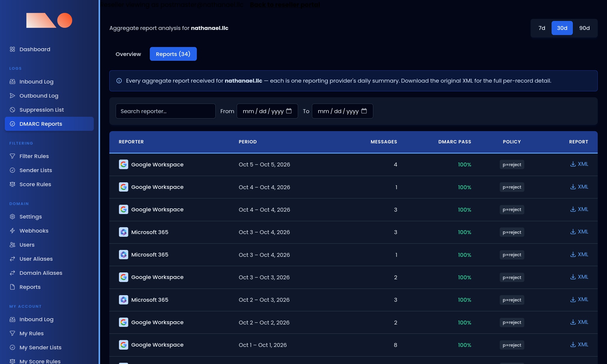Open Inbound Log under My Account
Viewport: 607px width, 364px height.
pos(49,319)
